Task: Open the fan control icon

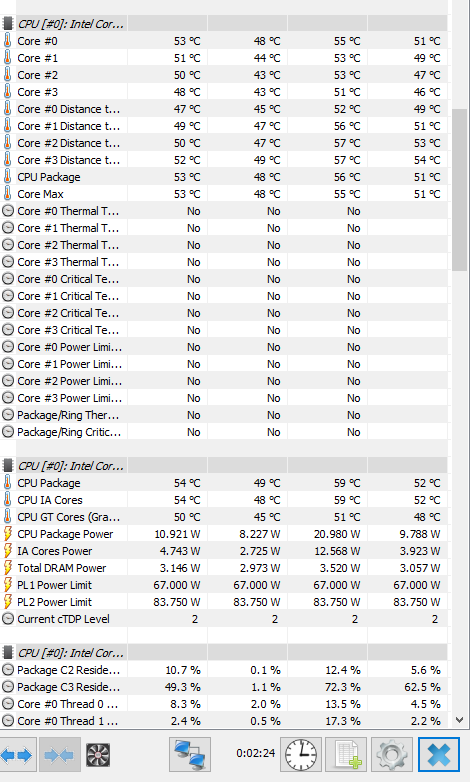Action: pyautogui.click(x=98, y=755)
